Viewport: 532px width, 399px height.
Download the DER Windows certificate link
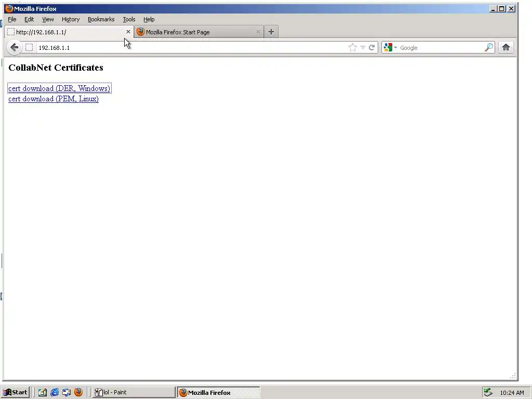click(x=59, y=88)
